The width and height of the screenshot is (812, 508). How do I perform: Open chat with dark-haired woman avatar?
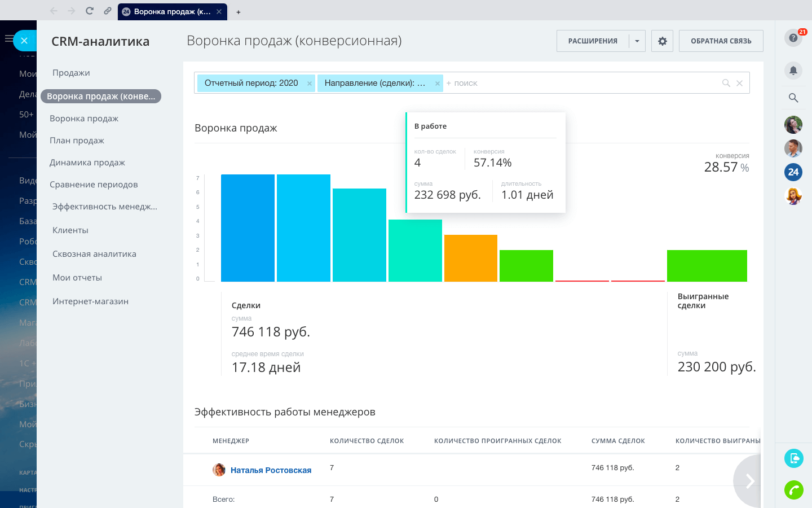pos(793,124)
